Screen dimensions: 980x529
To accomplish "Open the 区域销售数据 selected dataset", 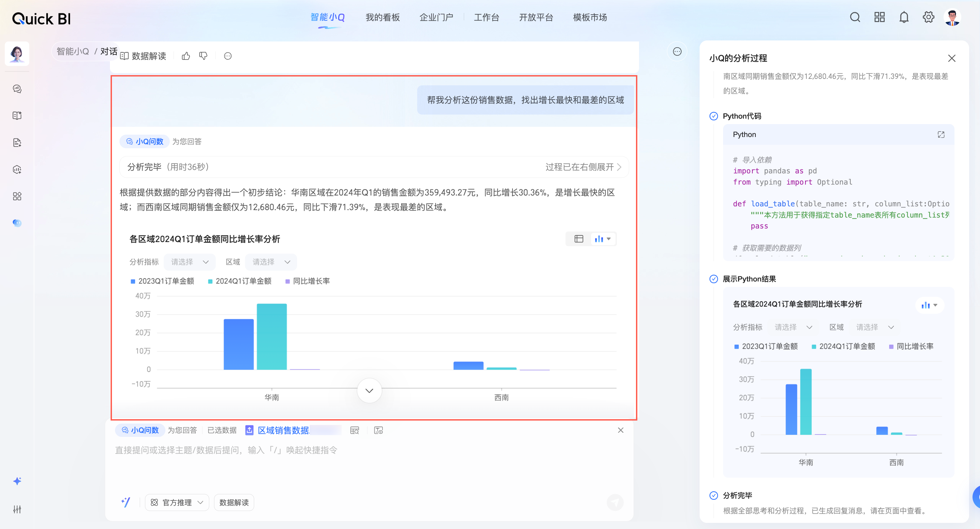I will click(284, 430).
